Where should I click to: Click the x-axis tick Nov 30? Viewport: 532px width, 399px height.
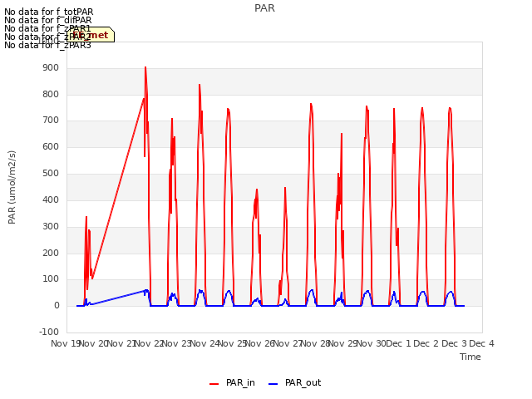click(372, 343)
